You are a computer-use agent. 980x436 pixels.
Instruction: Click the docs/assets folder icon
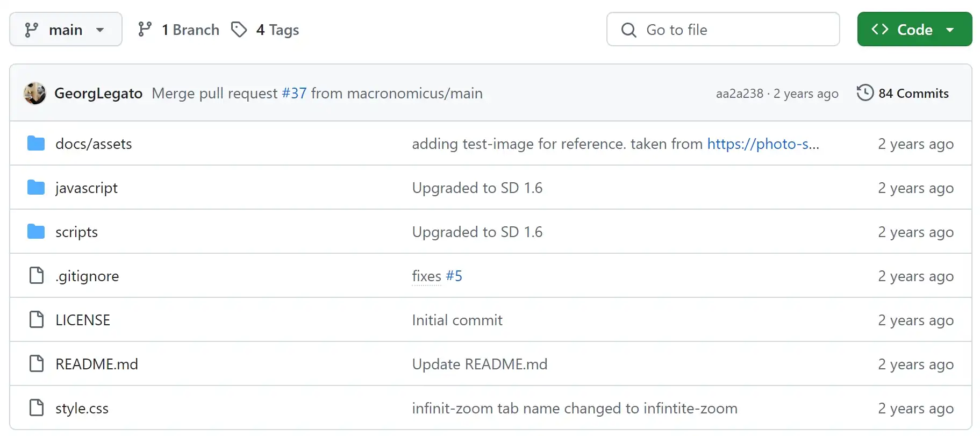tap(36, 144)
